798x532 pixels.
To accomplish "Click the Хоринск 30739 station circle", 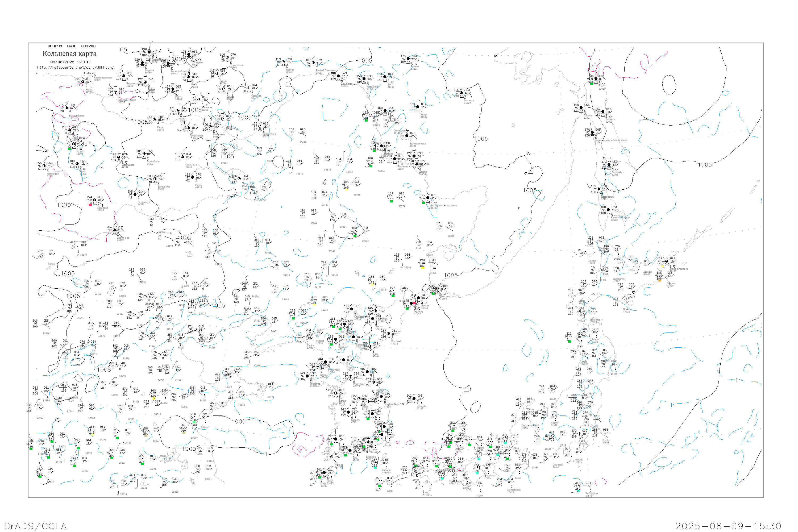I will coord(142,63).
